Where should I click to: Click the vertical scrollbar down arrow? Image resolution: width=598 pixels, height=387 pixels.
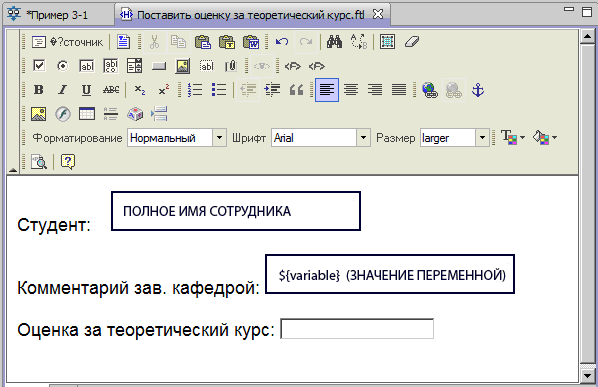pos(588,376)
